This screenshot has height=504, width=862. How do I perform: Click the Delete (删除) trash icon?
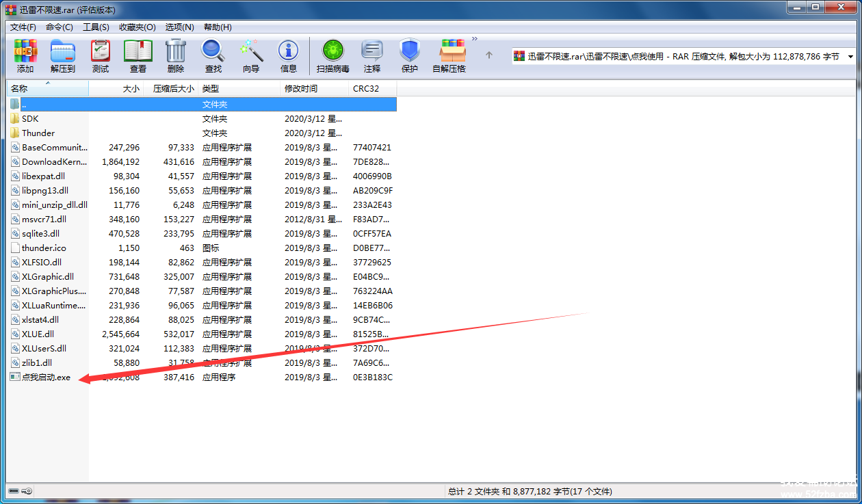click(x=176, y=56)
